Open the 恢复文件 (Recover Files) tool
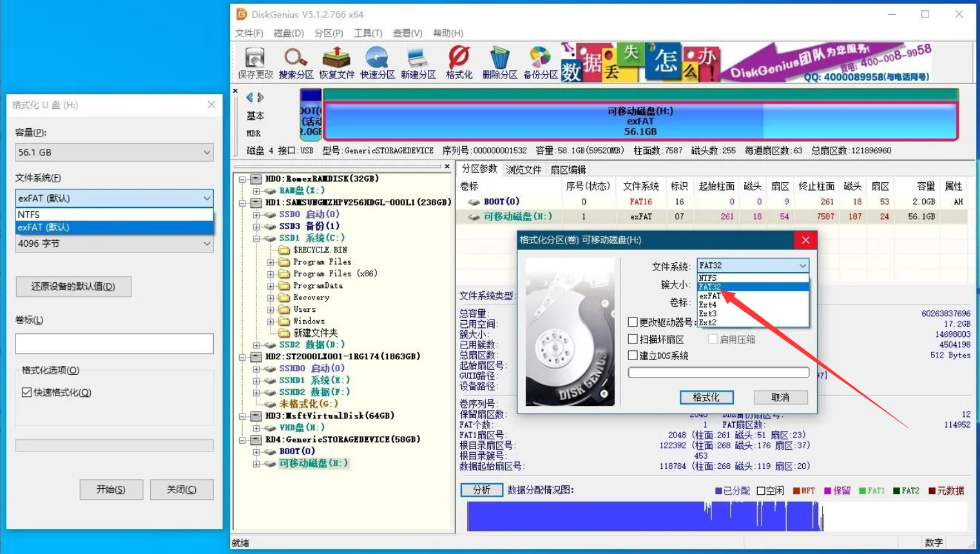The image size is (980, 554). pos(336,62)
